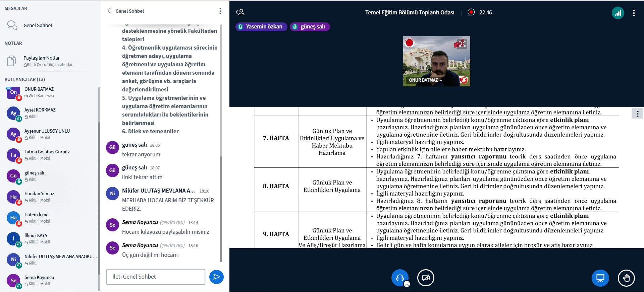The image size is (644, 292).
Task: Raise your hand
Action: [626, 278]
